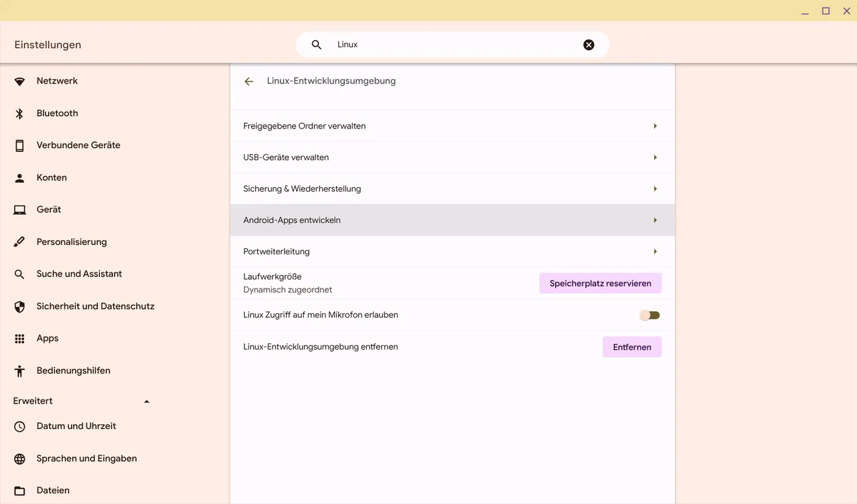Go to Verbundene Geräte section
This screenshot has height=504, width=857.
78,145
